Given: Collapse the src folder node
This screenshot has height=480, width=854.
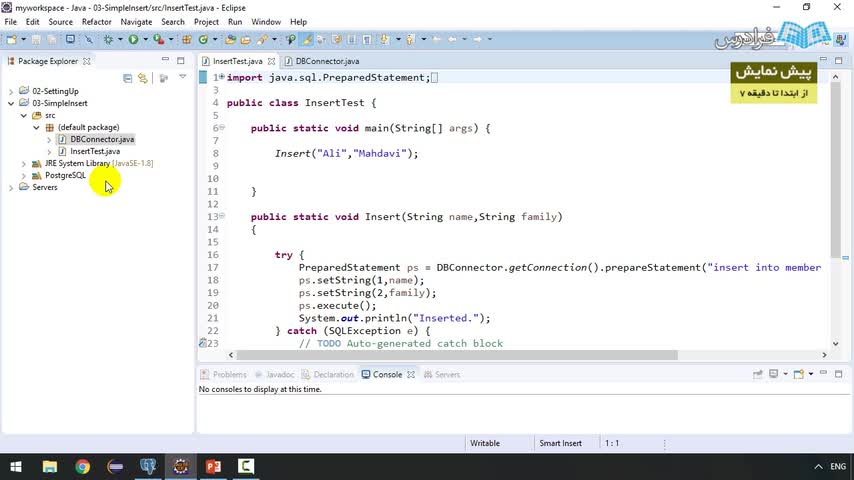Looking at the screenshot, I should pos(23,116).
